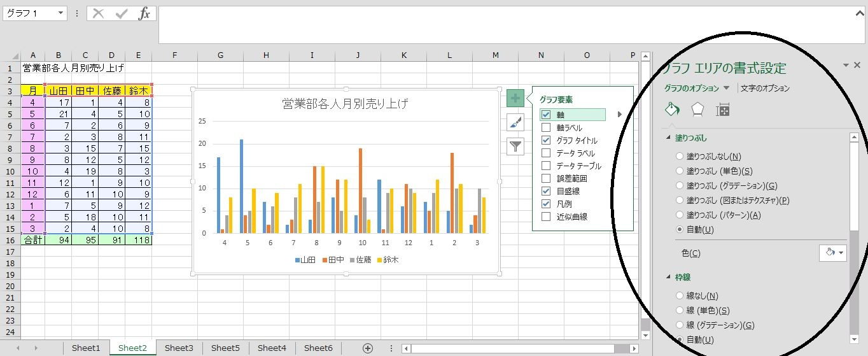Click the chart title 営業部各人月別売り上げ
868x356 pixels.
[x=344, y=104]
